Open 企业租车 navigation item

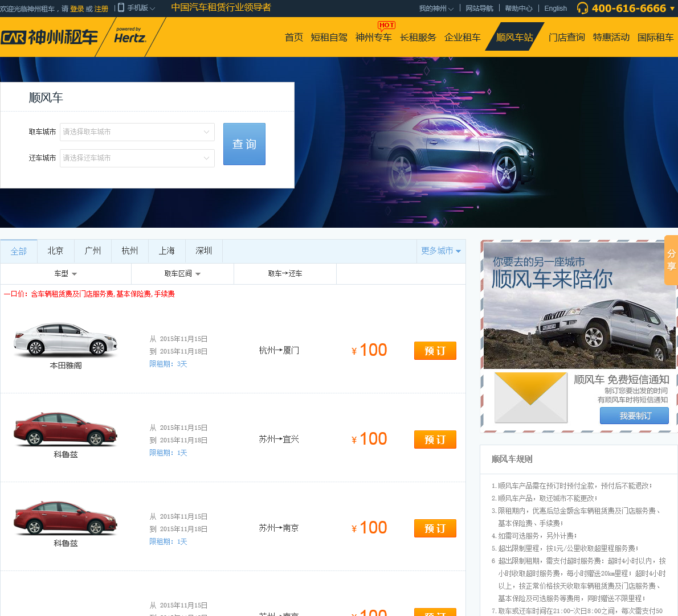pyautogui.click(x=462, y=38)
